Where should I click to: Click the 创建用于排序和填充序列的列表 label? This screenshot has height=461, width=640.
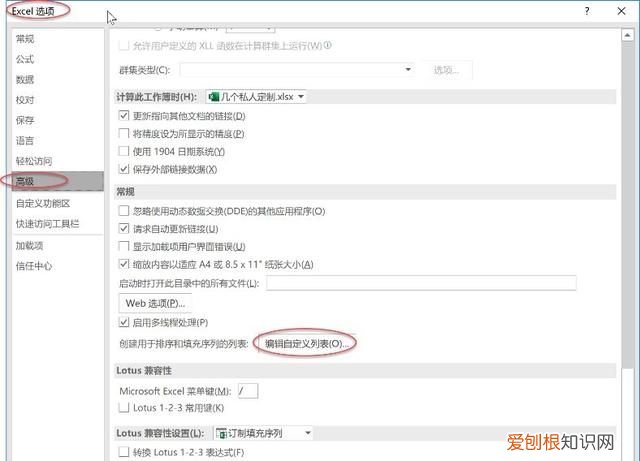tap(184, 344)
